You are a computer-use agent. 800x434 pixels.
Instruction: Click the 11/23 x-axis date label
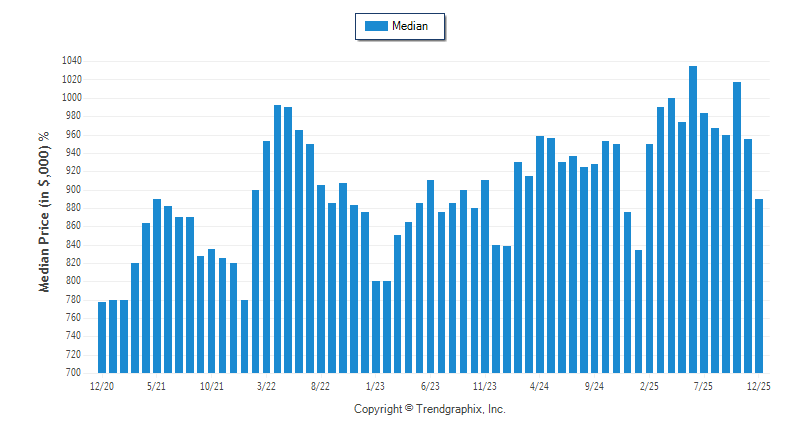coord(485,385)
